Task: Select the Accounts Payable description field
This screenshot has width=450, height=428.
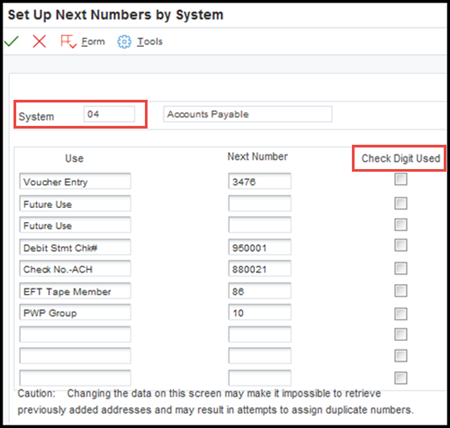Action: coord(248,114)
